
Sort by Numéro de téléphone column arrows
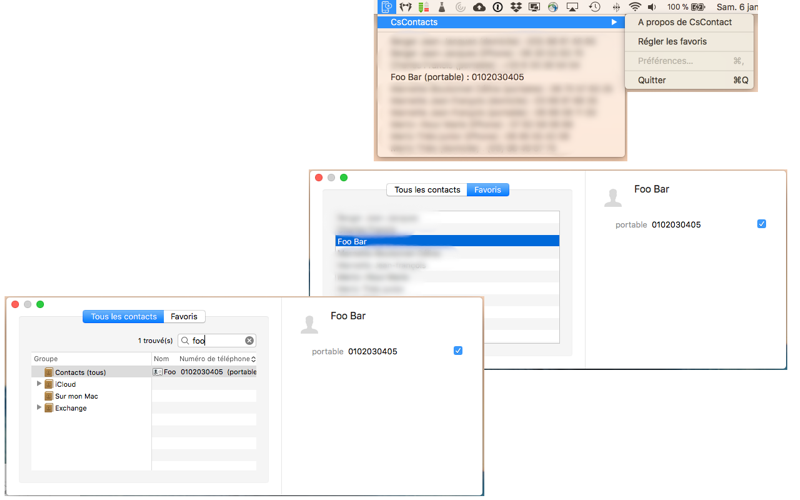[253, 359]
